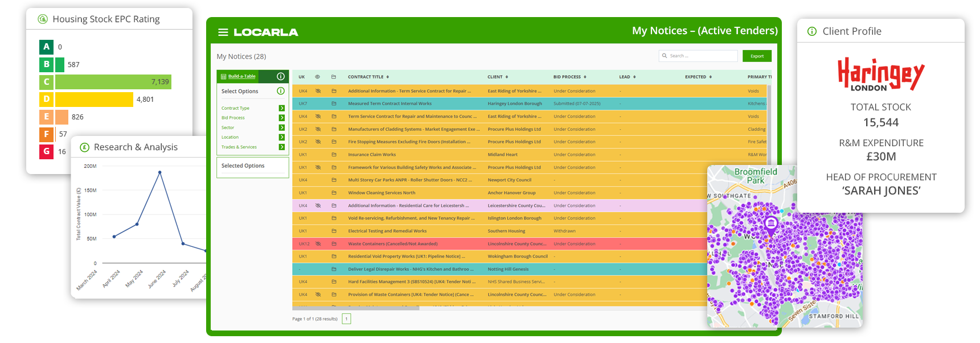Click the Export button
Viewport: 980px width, 343px height.
click(757, 56)
